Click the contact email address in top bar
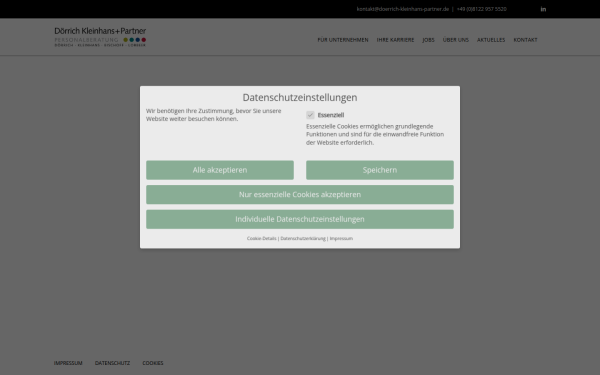This screenshot has height=375, width=600. tap(403, 9)
